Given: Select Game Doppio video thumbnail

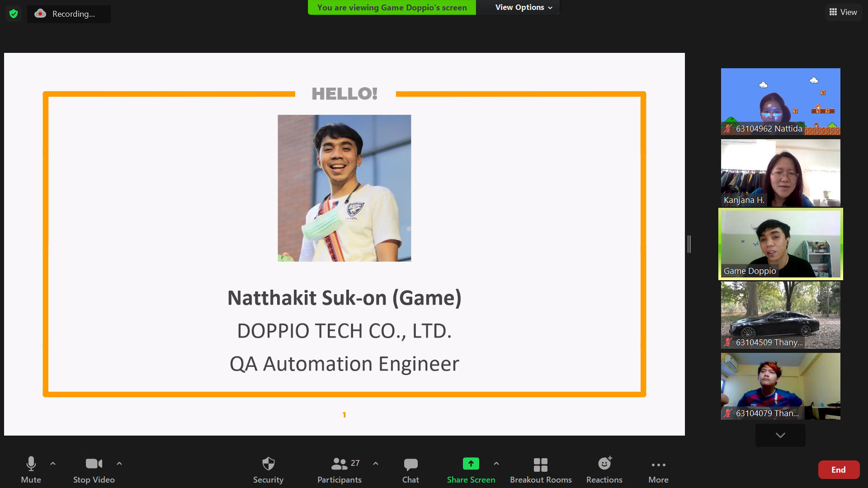Looking at the screenshot, I should [x=780, y=244].
